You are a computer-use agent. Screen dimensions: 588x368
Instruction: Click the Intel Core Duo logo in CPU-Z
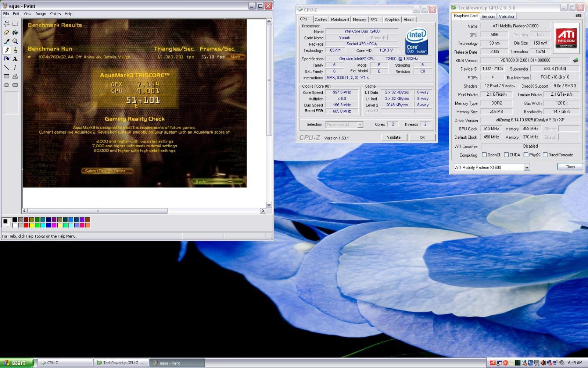click(416, 41)
